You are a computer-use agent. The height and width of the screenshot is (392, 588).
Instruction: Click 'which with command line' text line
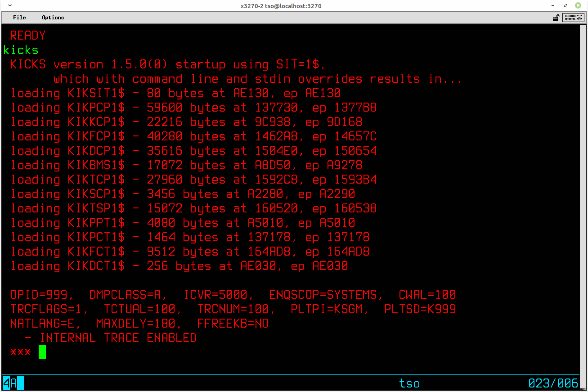(258, 79)
